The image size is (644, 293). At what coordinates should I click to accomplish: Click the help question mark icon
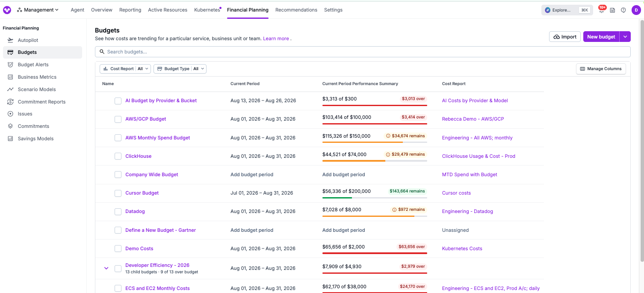pyautogui.click(x=623, y=10)
